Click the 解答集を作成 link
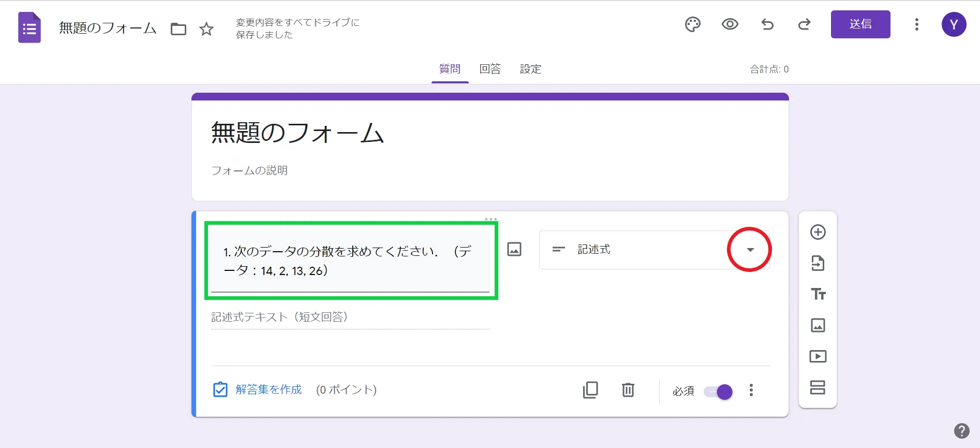Image resolution: width=980 pixels, height=448 pixels. 268,389
